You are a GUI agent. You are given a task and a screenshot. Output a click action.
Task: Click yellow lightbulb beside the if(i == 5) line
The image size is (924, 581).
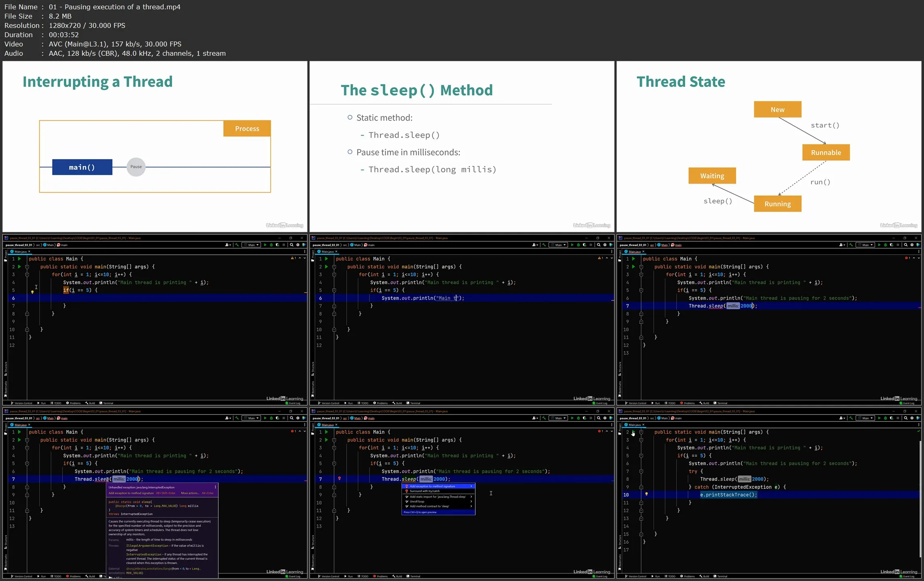click(32, 292)
